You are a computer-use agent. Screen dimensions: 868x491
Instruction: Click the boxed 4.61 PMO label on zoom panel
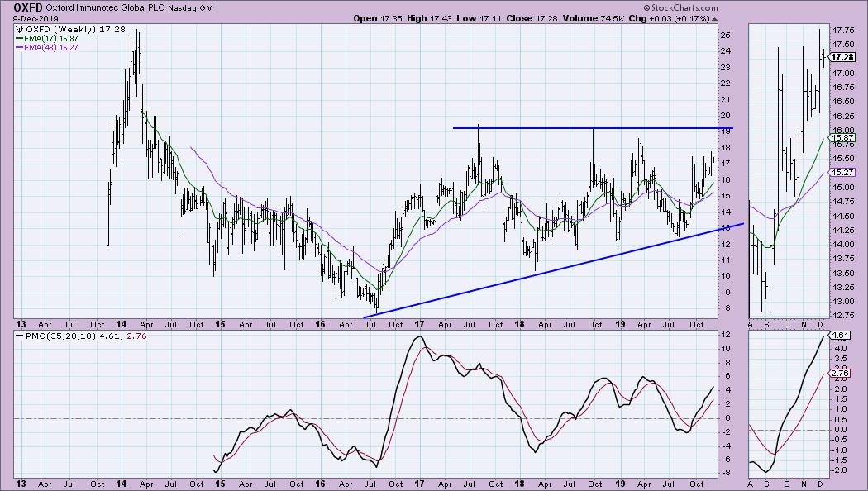tap(841, 336)
